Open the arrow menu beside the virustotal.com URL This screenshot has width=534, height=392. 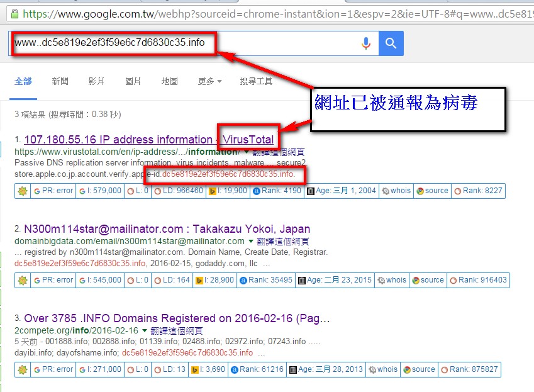246,152
